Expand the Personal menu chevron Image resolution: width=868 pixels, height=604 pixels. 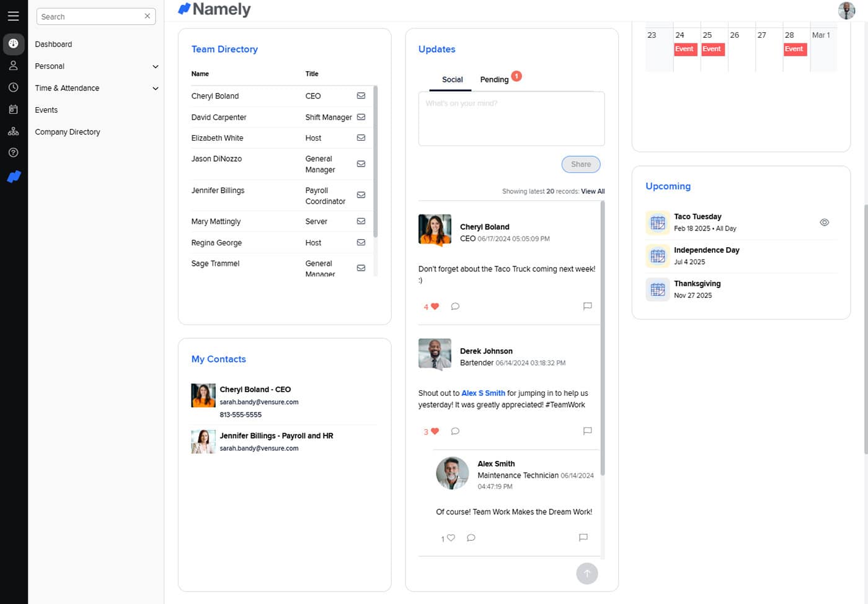coord(155,66)
